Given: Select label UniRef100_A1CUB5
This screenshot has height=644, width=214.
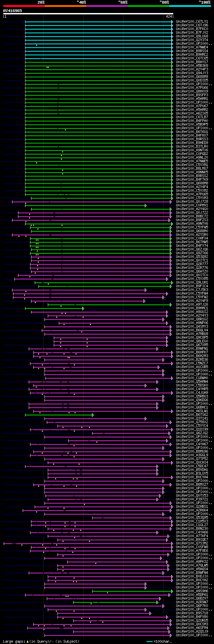Looking at the screenshot, I should (x=192, y=367).
